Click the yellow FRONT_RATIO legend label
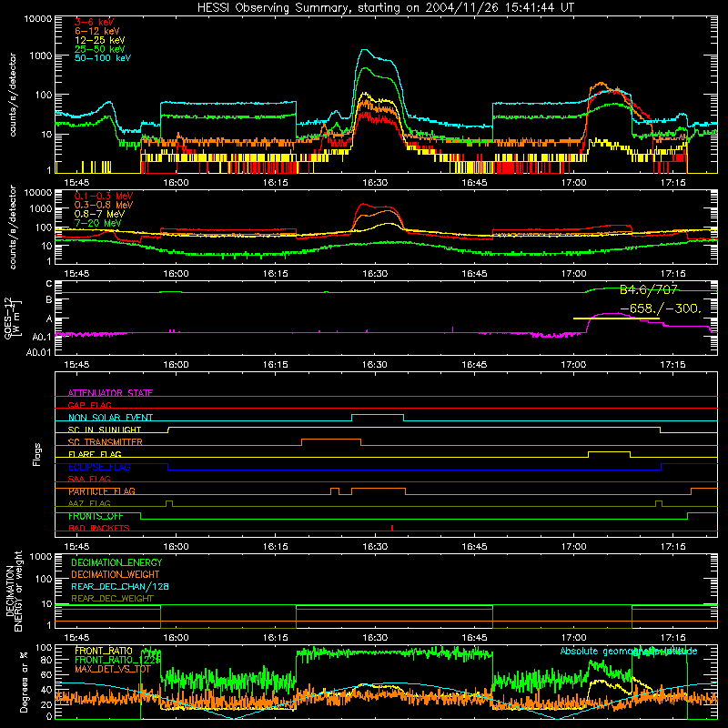 point(104,651)
